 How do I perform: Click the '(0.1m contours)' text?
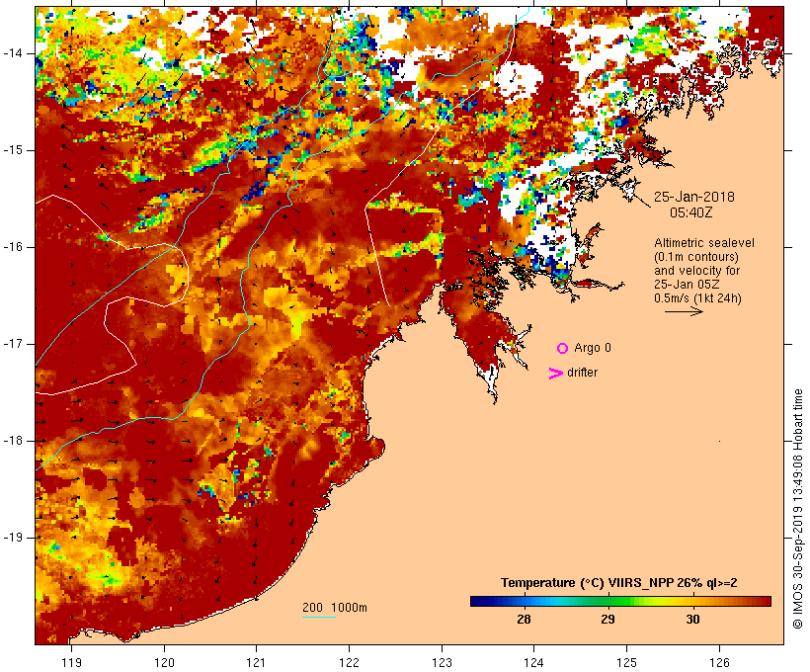click(696, 257)
